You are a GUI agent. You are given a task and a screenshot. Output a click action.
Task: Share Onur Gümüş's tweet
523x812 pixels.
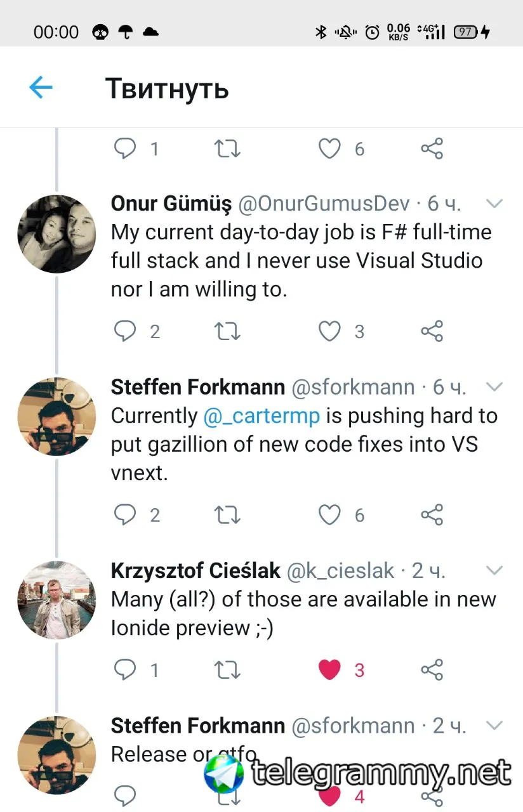click(432, 331)
